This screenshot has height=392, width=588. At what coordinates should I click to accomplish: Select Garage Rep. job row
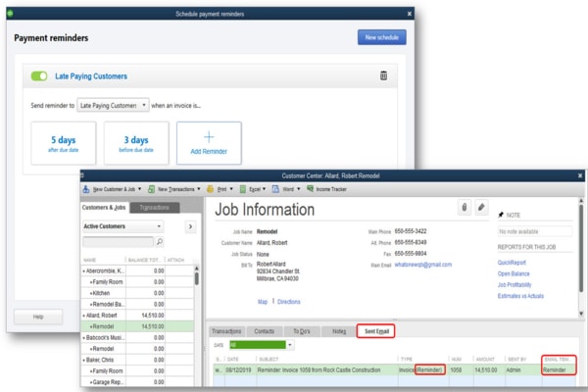137,382
